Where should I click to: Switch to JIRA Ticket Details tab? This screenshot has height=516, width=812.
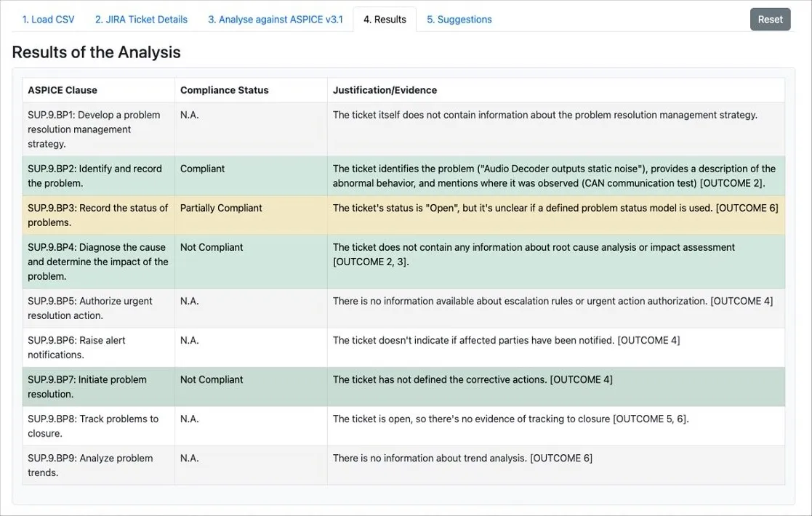click(x=141, y=20)
